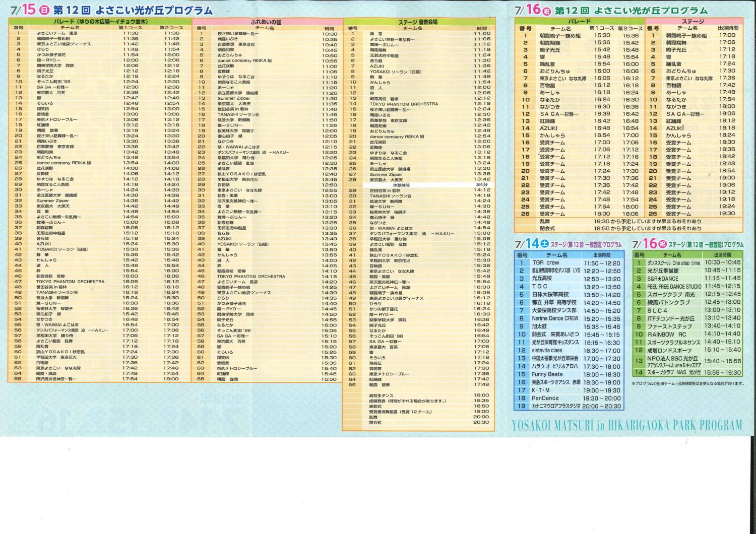756x534 pixels.
Task: Select ファーストステップ team name
Action: 669,326
